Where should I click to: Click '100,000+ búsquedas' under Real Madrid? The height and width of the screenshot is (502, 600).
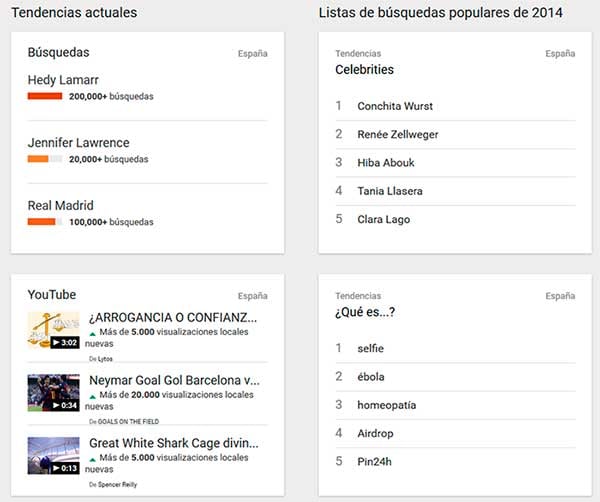[x=111, y=222]
